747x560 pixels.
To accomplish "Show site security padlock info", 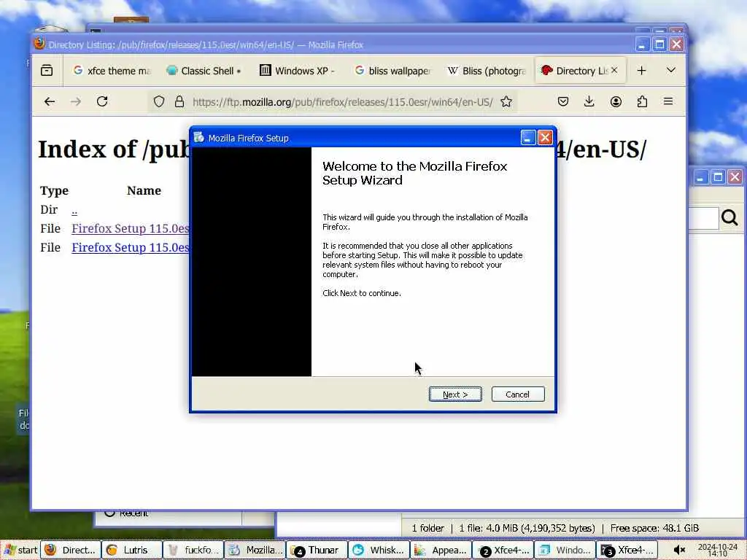I will point(179,101).
